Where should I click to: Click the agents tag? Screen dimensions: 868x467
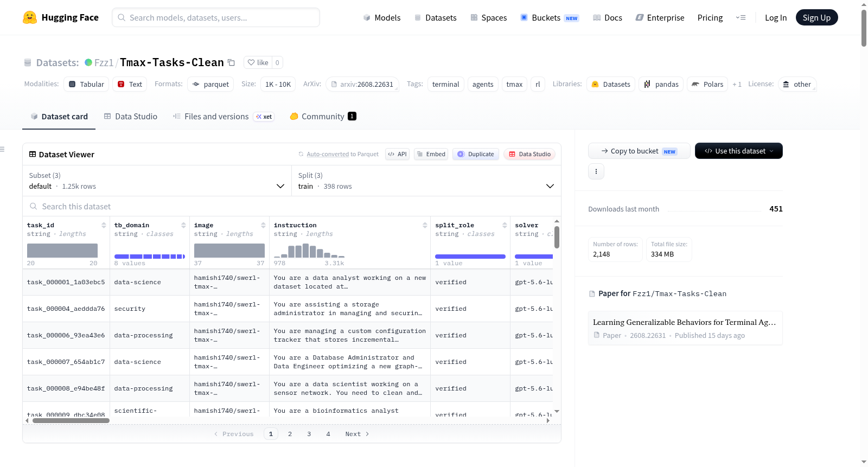[483, 84]
